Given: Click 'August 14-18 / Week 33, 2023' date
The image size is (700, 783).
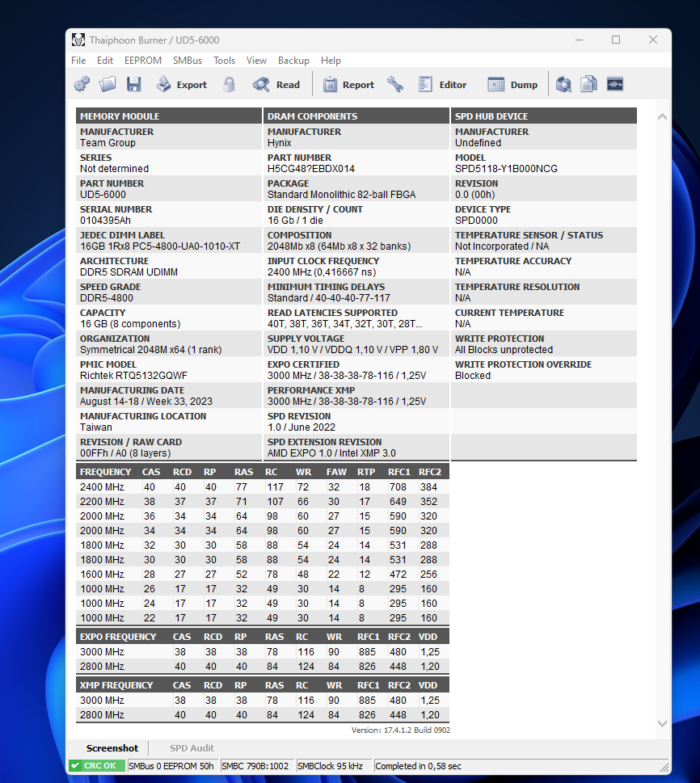Looking at the screenshot, I should point(145,402).
